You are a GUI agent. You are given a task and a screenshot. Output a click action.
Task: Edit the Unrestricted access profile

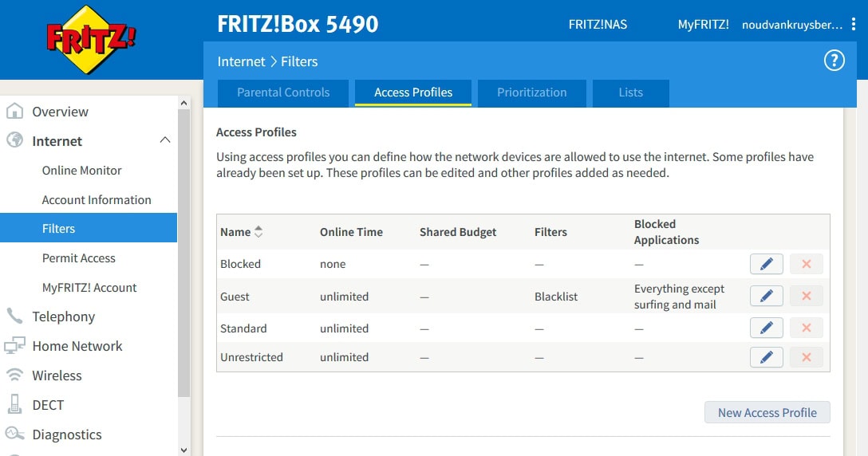click(x=766, y=357)
